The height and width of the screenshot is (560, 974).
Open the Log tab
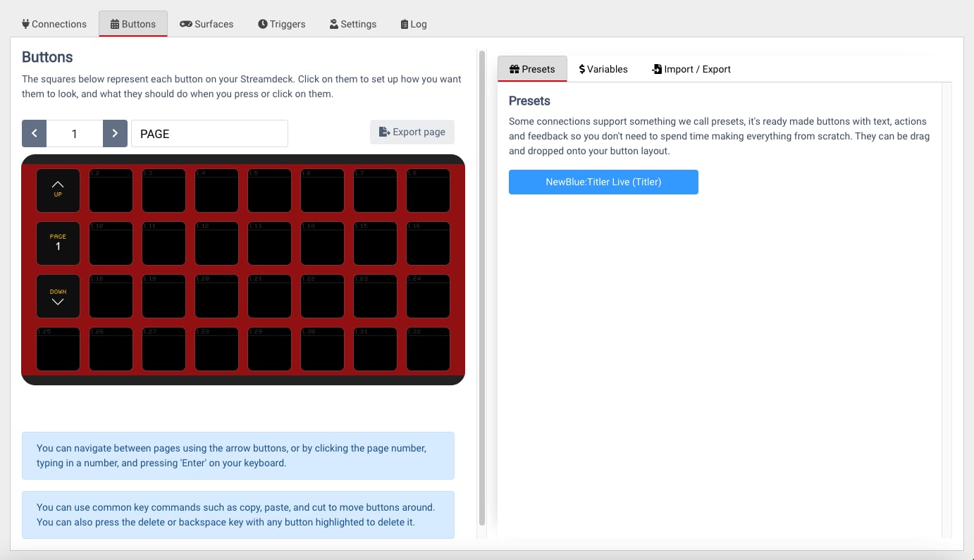click(414, 24)
